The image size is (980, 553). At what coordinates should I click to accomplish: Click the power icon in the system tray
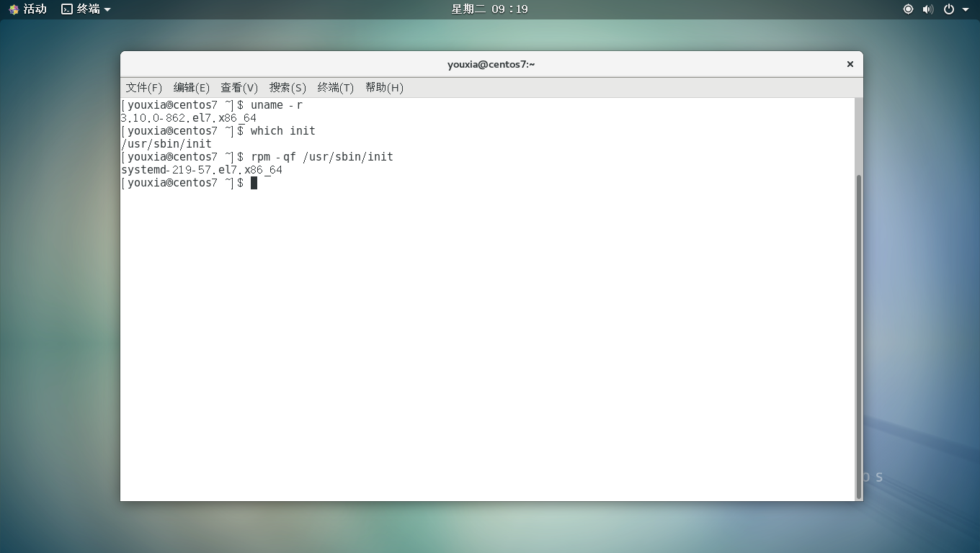coord(949,9)
